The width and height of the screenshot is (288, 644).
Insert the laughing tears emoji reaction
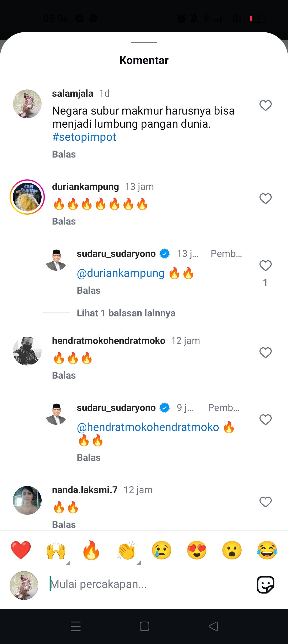[267, 550]
